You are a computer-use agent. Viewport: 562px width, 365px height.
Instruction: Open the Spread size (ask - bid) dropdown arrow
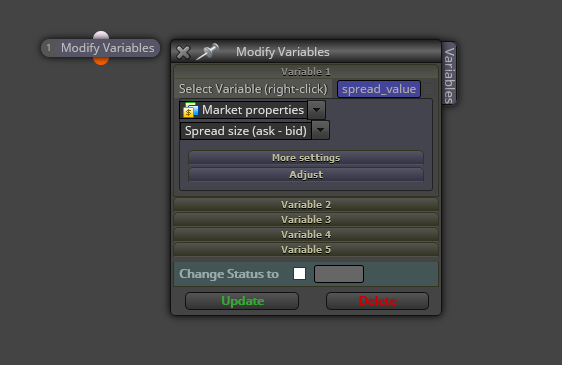coord(320,131)
